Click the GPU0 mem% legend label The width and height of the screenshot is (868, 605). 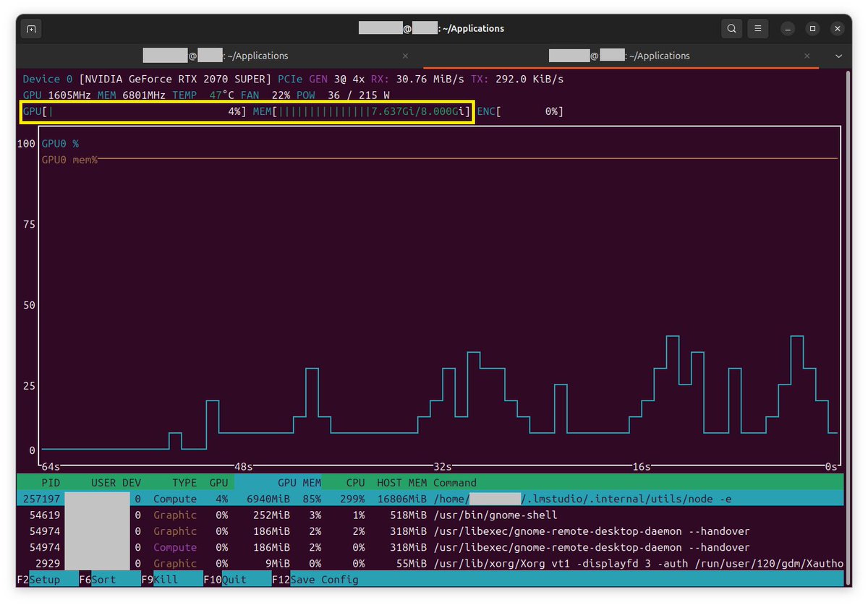coord(69,160)
